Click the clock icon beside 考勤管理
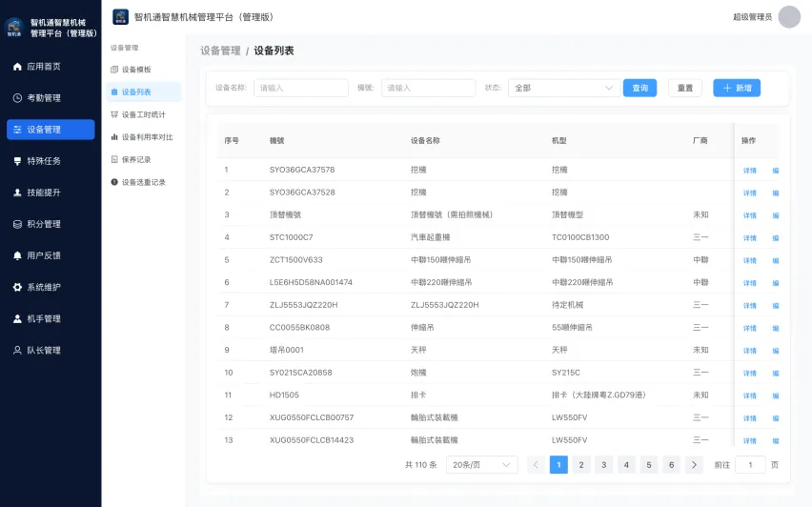This screenshot has width=812, height=507. pos(17,98)
